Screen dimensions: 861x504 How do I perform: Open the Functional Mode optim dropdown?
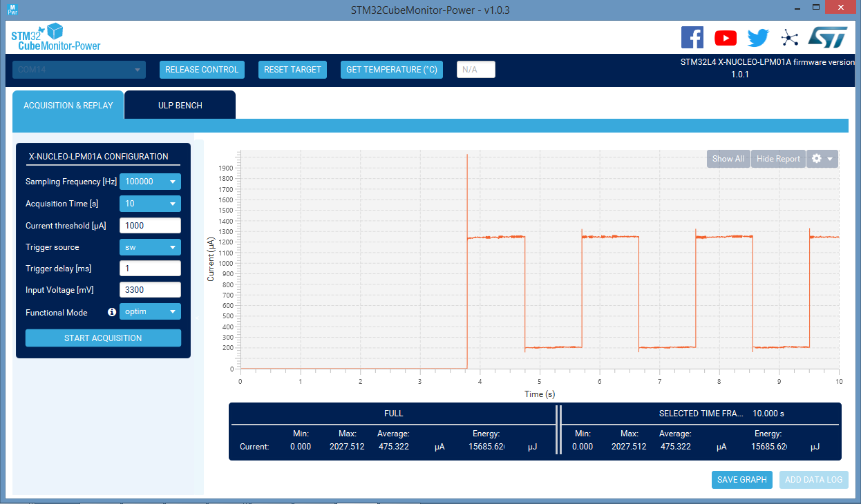(x=150, y=311)
